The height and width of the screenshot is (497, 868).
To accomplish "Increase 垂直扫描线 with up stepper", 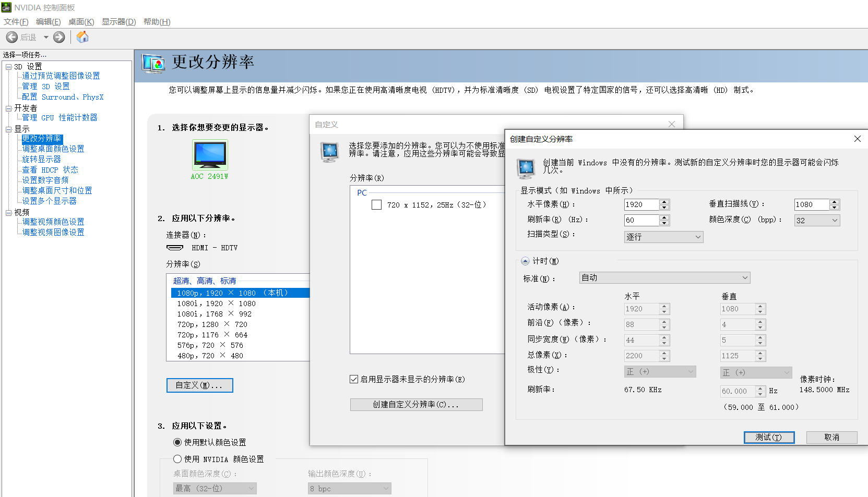I will point(834,202).
